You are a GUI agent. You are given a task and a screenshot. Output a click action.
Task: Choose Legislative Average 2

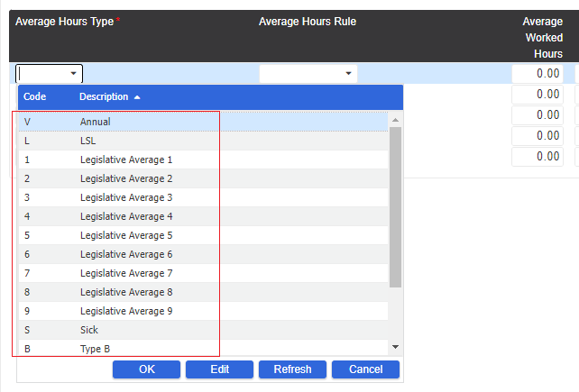point(203,178)
